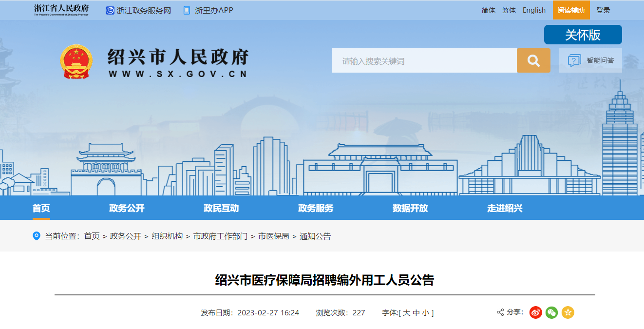Share to Qzone star icon
The width and height of the screenshot is (644, 329).
568,312
